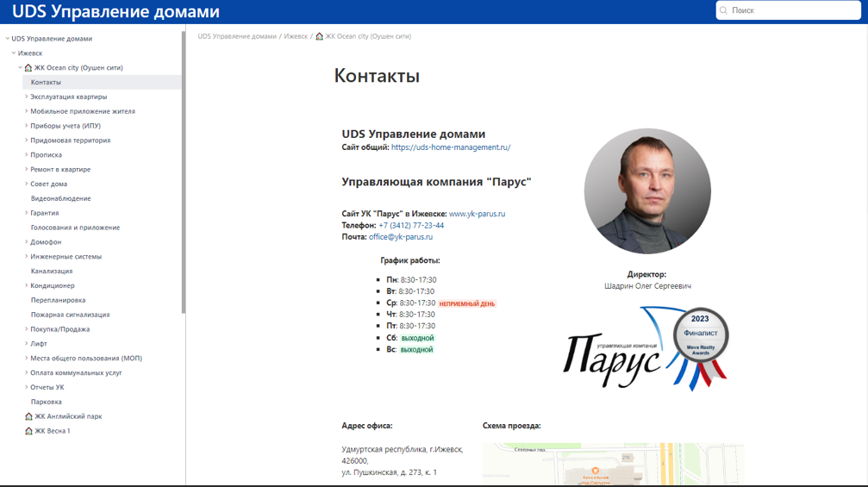This screenshot has width=868, height=487.
Task: Select Контакты in the sidebar
Action: click(102, 82)
